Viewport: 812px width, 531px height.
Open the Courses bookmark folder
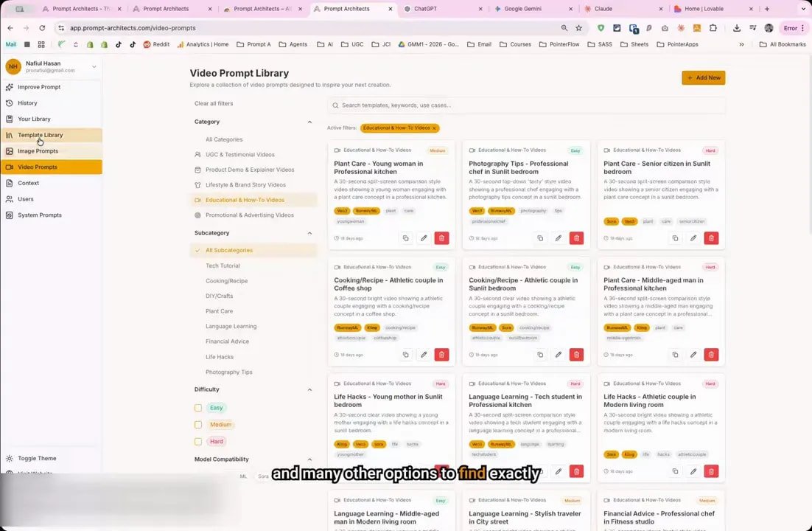(515, 44)
